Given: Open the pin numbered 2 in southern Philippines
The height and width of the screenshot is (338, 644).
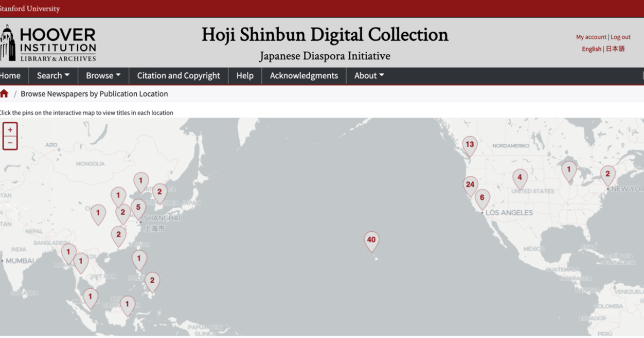Looking at the screenshot, I should point(152,282).
